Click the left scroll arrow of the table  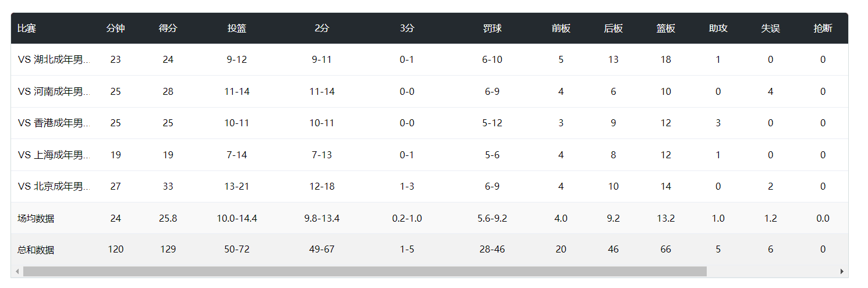(x=17, y=272)
